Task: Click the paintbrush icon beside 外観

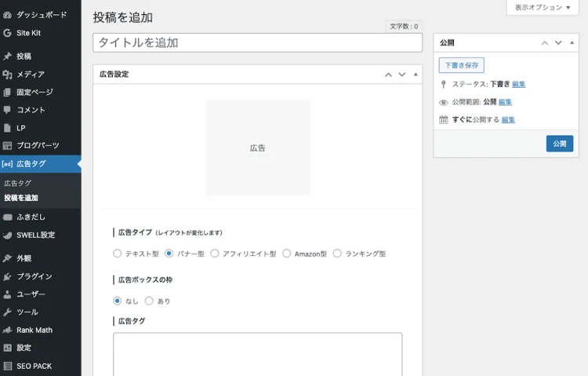Action: pos(7,258)
